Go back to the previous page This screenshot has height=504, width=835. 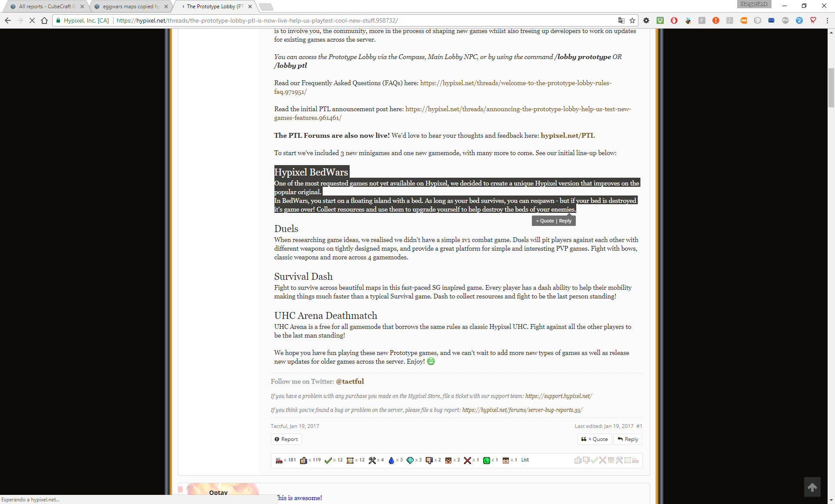coord(8,20)
